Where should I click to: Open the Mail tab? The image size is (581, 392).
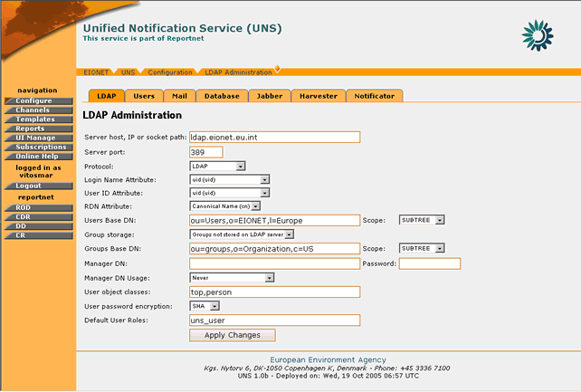179,96
